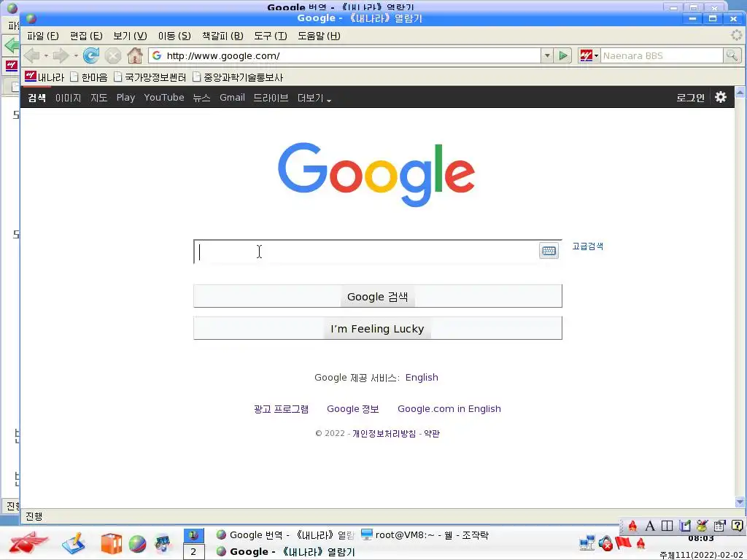The height and width of the screenshot is (560, 747).
Task: Open the 보기 (V) menu
Action: coord(130,36)
